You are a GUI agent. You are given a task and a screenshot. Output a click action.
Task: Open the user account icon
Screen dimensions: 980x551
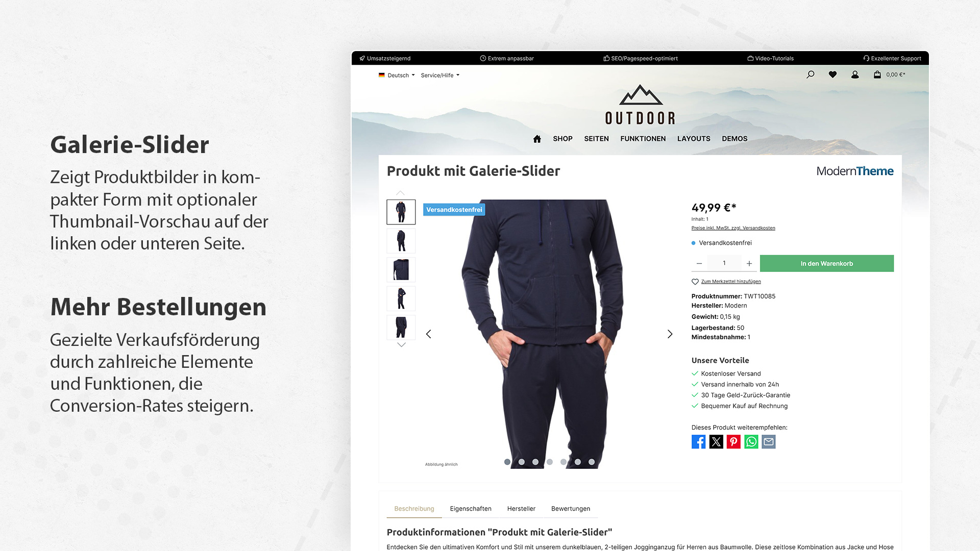tap(855, 74)
